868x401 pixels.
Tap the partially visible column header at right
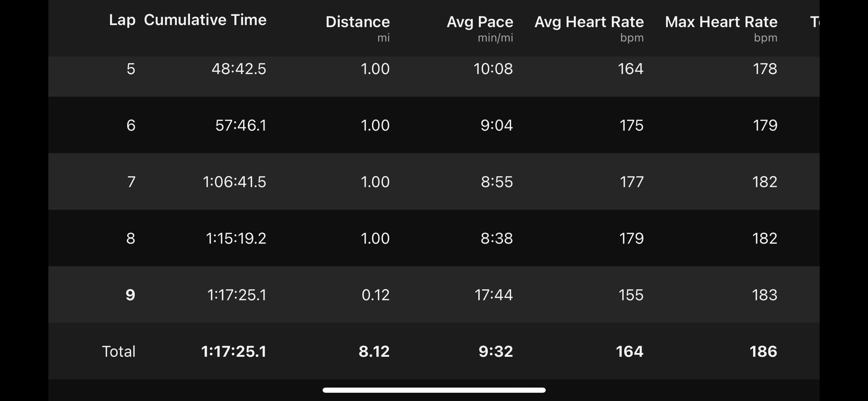coord(815,22)
